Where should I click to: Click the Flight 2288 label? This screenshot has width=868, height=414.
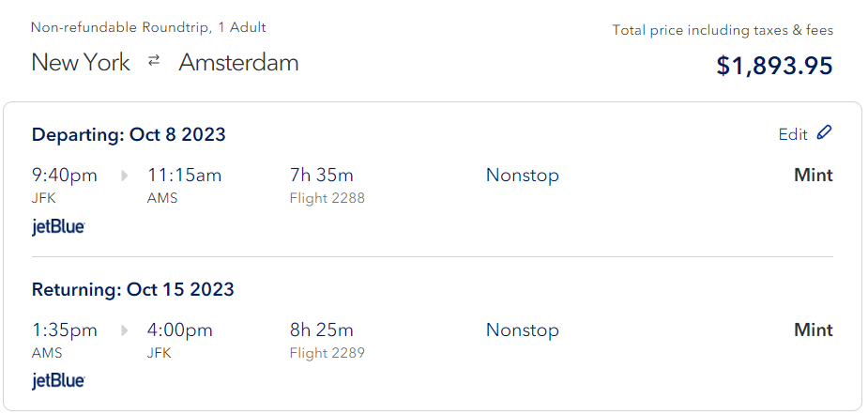tap(327, 198)
